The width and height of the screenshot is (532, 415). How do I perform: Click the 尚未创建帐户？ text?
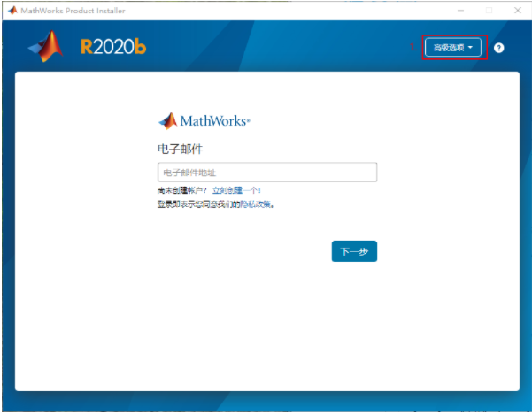182,190
